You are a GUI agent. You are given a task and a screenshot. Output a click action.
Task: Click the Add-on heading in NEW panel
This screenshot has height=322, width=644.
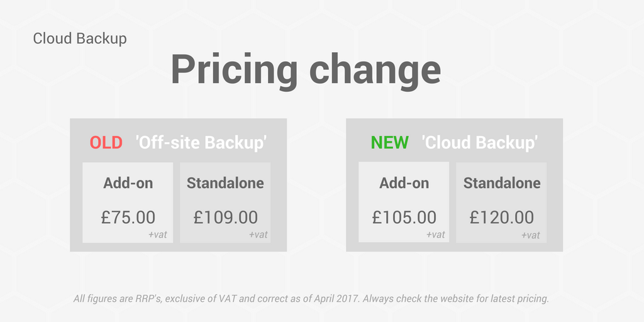404,183
